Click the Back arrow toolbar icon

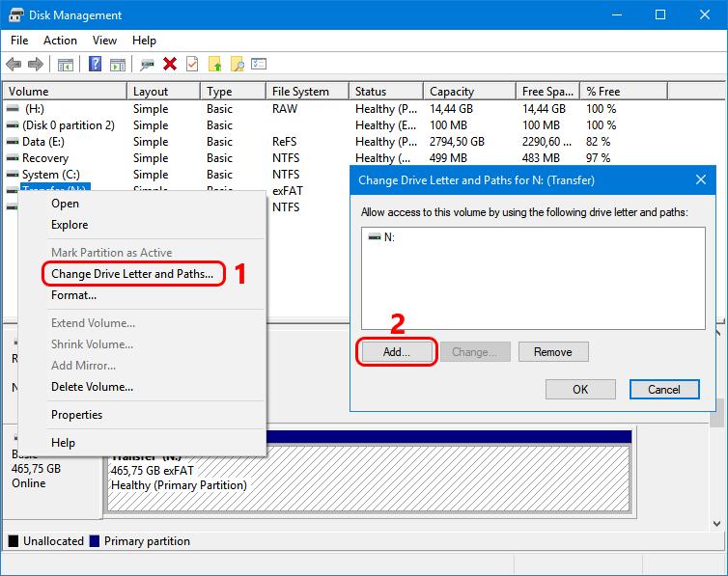pyautogui.click(x=14, y=64)
